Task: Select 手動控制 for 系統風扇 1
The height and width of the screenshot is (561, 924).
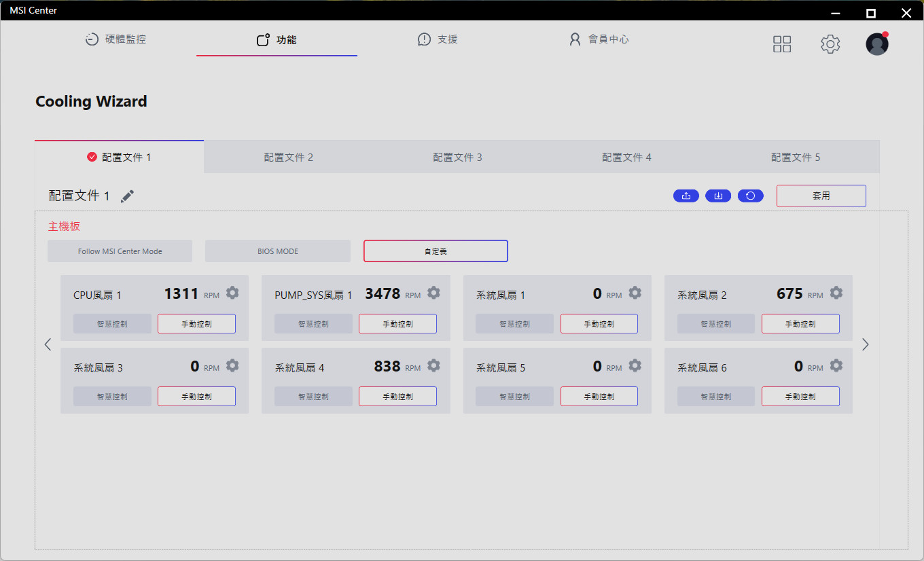Action: [x=599, y=324]
